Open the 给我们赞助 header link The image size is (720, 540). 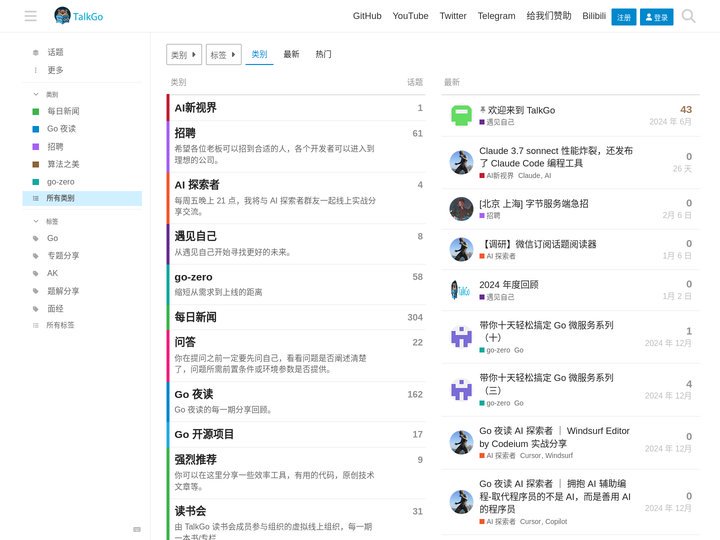(549, 16)
